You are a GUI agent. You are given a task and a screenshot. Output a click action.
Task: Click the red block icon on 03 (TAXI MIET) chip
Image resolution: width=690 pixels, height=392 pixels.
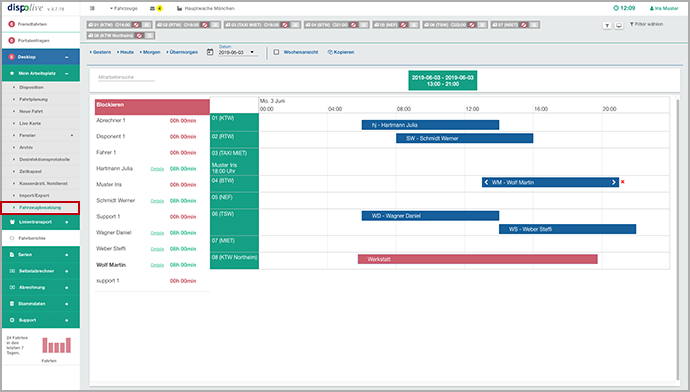pos(285,25)
